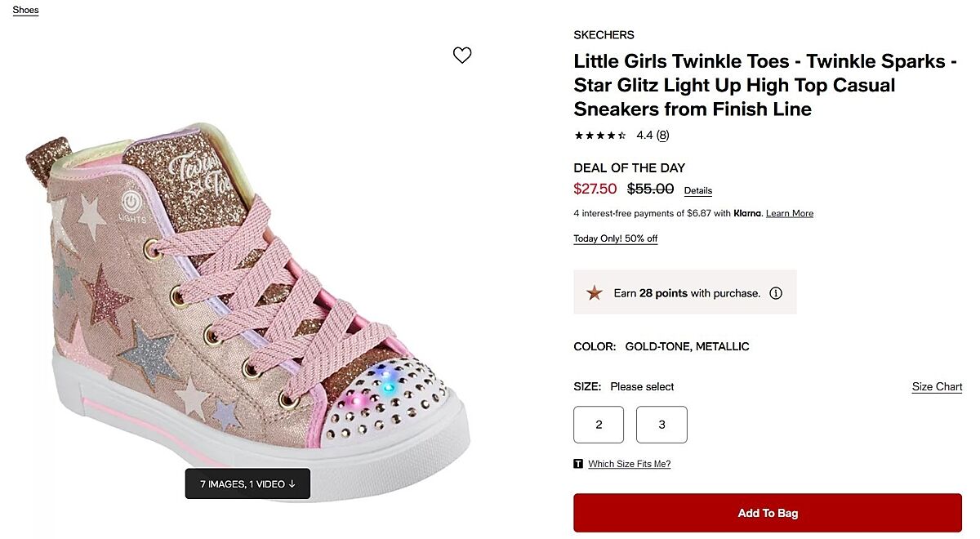Click the Twinkle Toes product title
Viewport: 980px width, 539px height.
(764, 85)
